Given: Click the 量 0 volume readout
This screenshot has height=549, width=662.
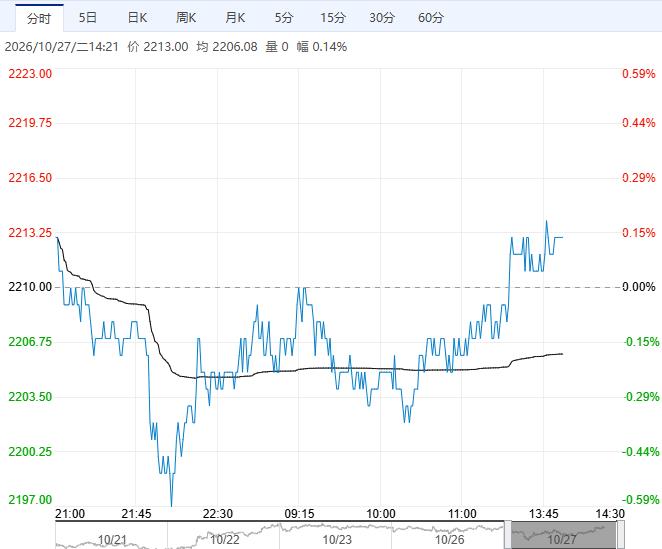Looking at the screenshot, I should coord(277,46).
